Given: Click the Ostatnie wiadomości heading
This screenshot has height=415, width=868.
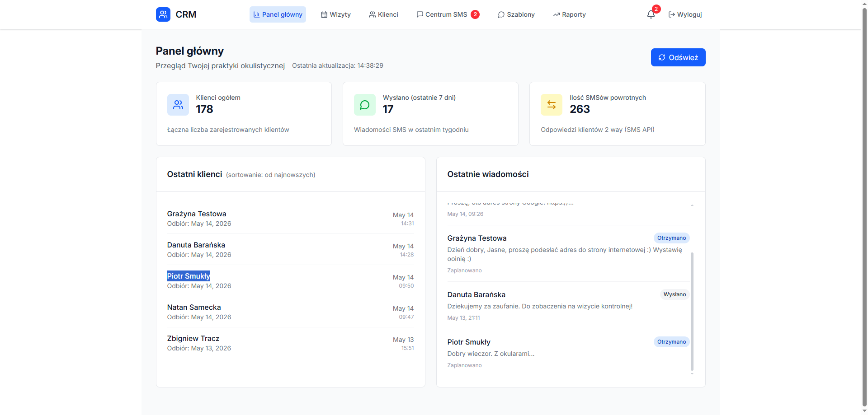Looking at the screenshot, I should click(x=488, y=174).
